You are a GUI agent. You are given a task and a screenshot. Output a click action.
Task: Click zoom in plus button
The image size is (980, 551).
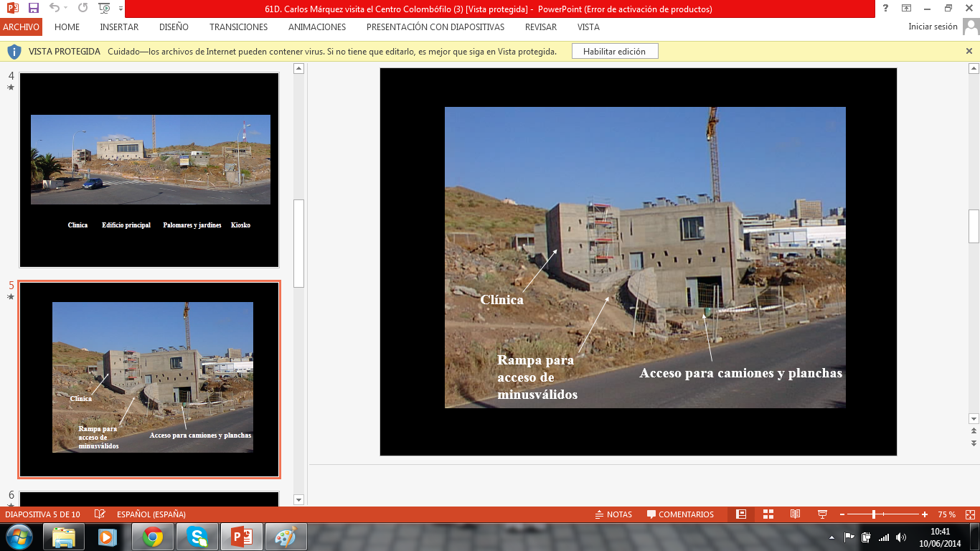click(x=925, y=514)
